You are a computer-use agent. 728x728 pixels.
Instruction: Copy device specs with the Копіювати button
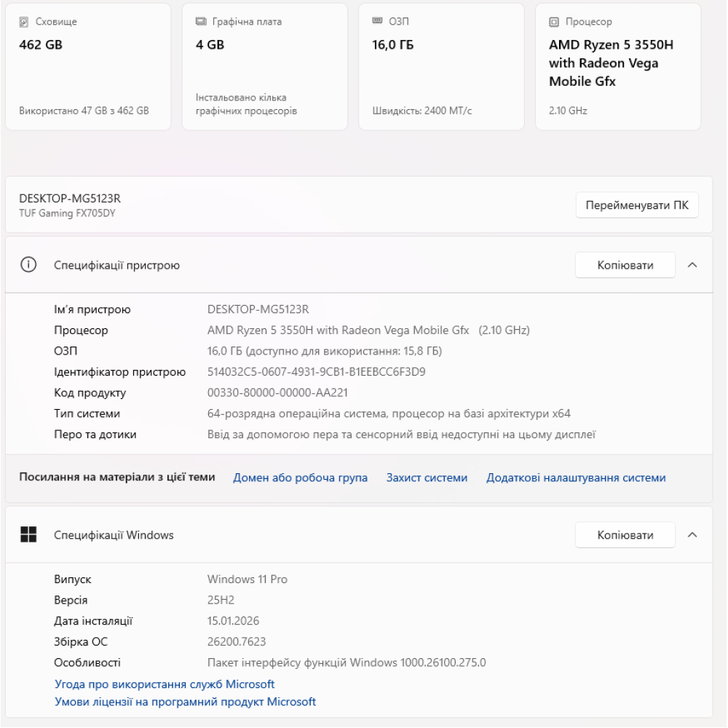(625, 265)
